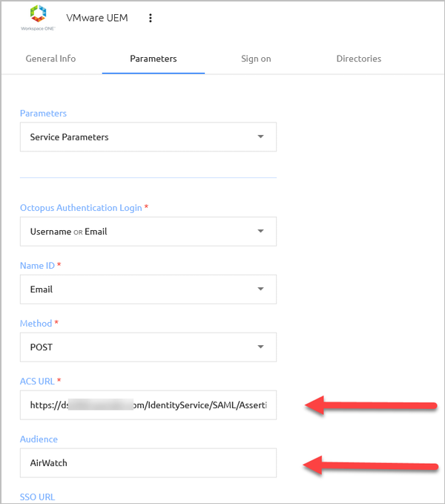Viewport: 445px width, 504px height.
Task: Click the Parameters section label
Action: [x=43, y=113]
